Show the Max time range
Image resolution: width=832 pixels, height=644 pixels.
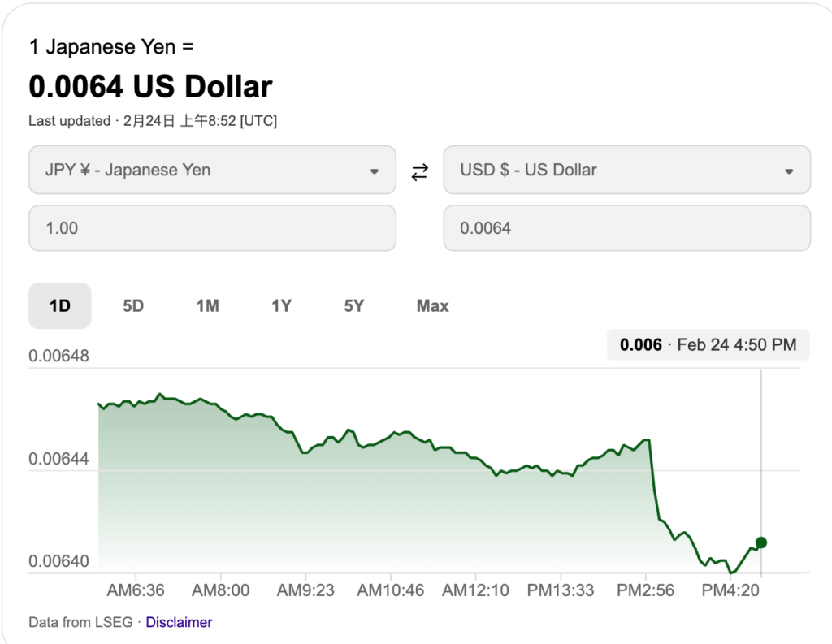tap(432, 306)
